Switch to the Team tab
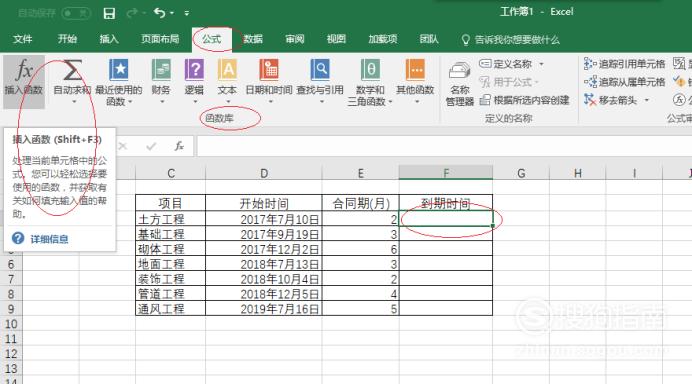The height and width of the screenshot is (384, 692). pos(429,39)
